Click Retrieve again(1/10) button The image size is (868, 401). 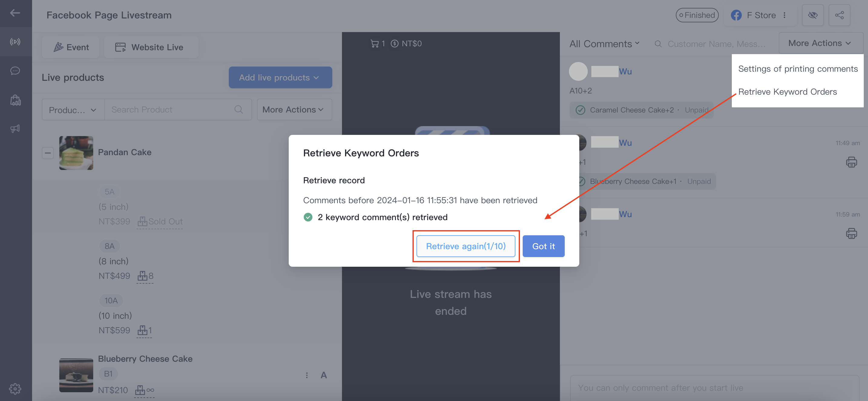click(466, 246)
